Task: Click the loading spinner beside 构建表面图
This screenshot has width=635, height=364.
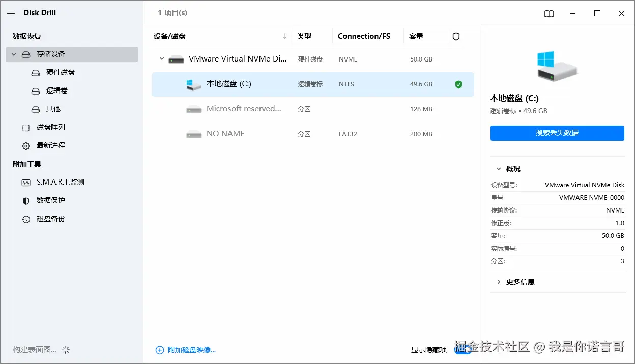Action: pos(66,350)
